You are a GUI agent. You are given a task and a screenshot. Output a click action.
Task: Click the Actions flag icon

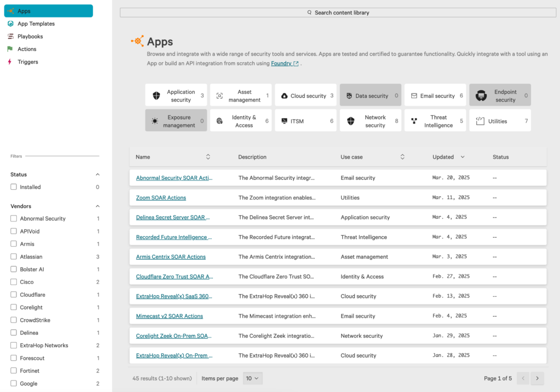pos(10,49)
